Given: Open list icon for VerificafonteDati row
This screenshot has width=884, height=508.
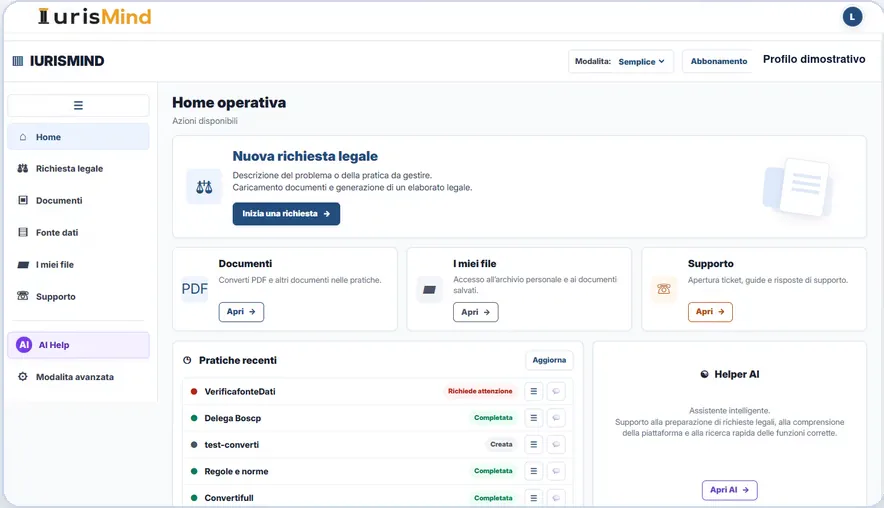Looking at the screenshot, I should (533, 391).
